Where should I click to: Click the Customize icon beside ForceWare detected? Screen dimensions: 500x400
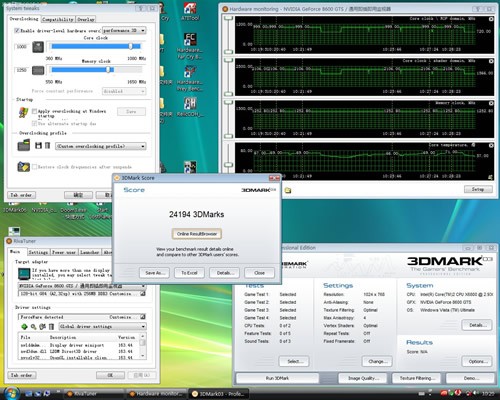pyautogui.click(x=143, y=317)
